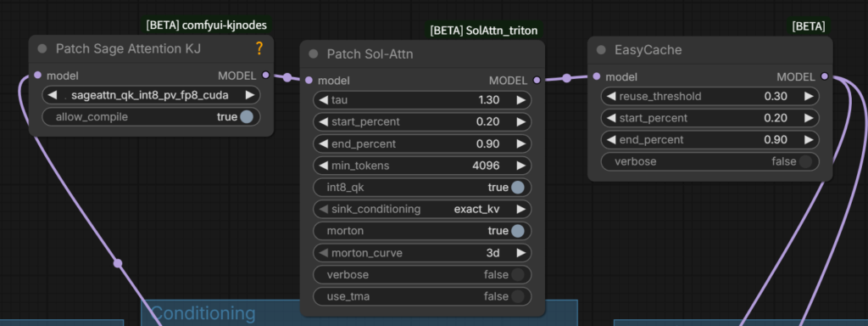This screenshot has width=868, height=326.
Task: Click model input socket on Patch Sol-Attn
Action: pos(309,81)
